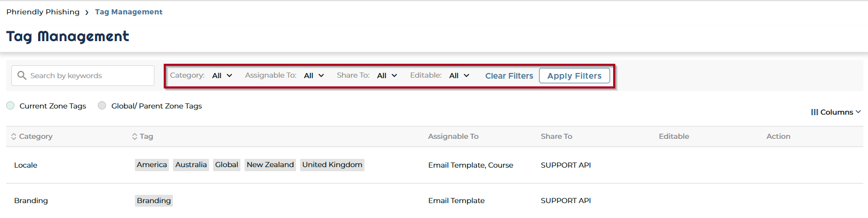Click the search magnifier icon
This screenshot has height=218, width=868.
click(22, 76)
